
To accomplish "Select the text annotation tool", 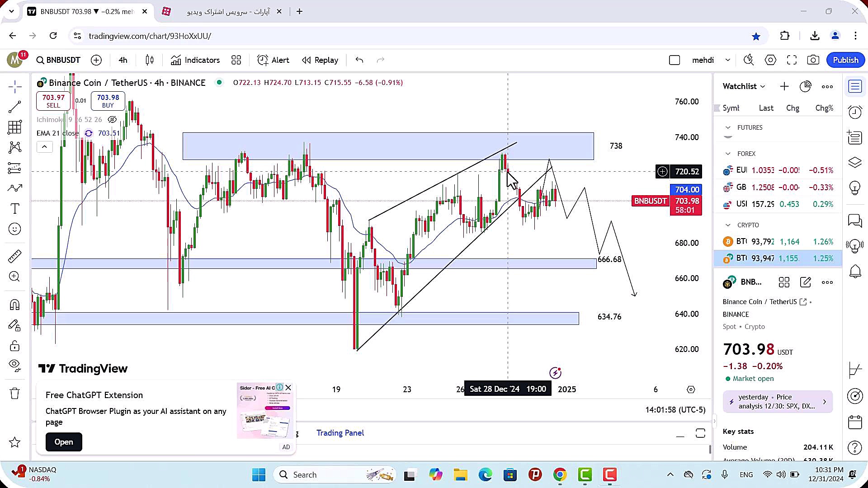I will coord(14,209).
